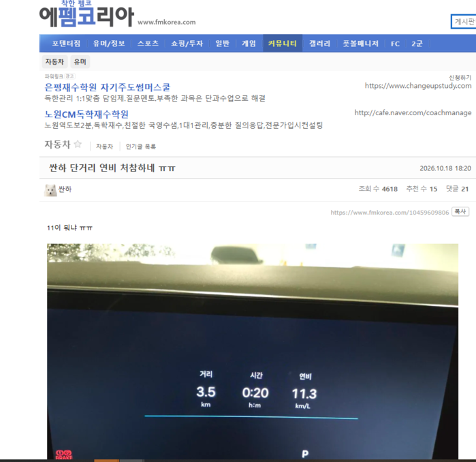Click the post date 2026.10.18 18:20
This screenshot has height=462, width=476.
[445, 168]
